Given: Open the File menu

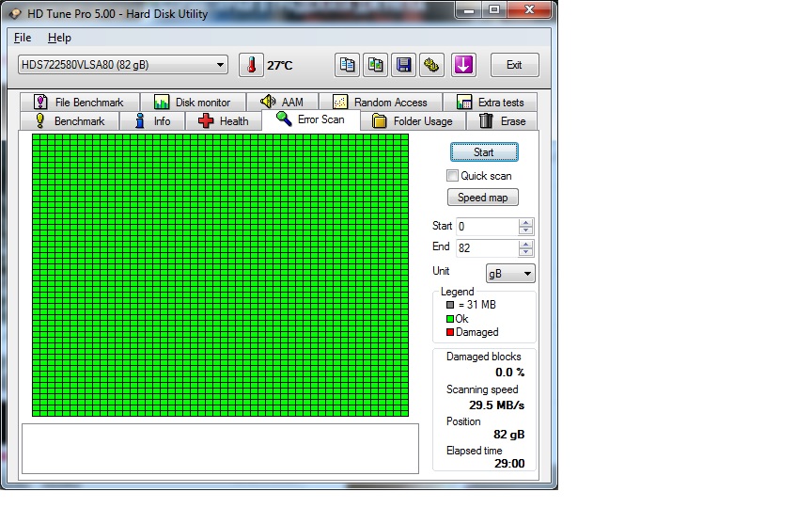Looking at the screenshot, I should [23, 38].
